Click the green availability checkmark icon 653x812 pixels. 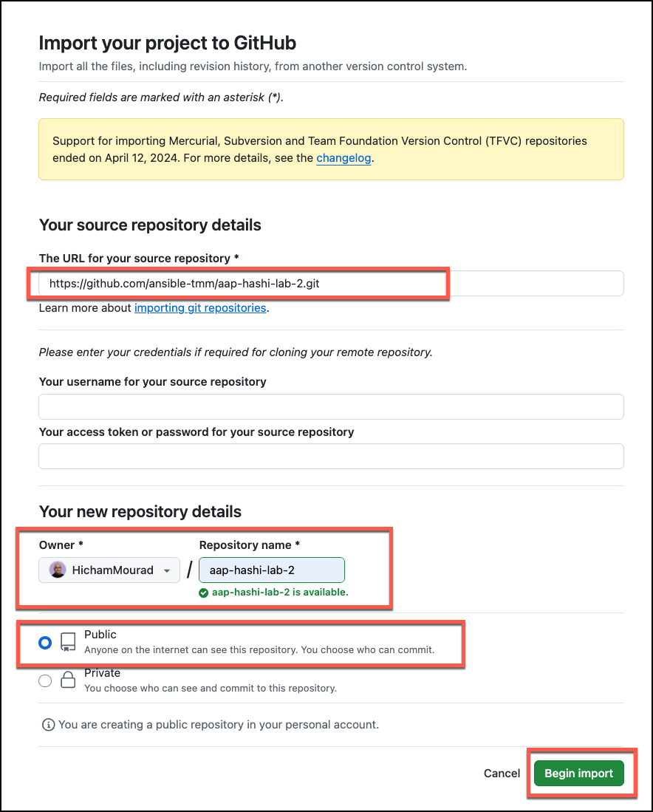coord(204,593)
